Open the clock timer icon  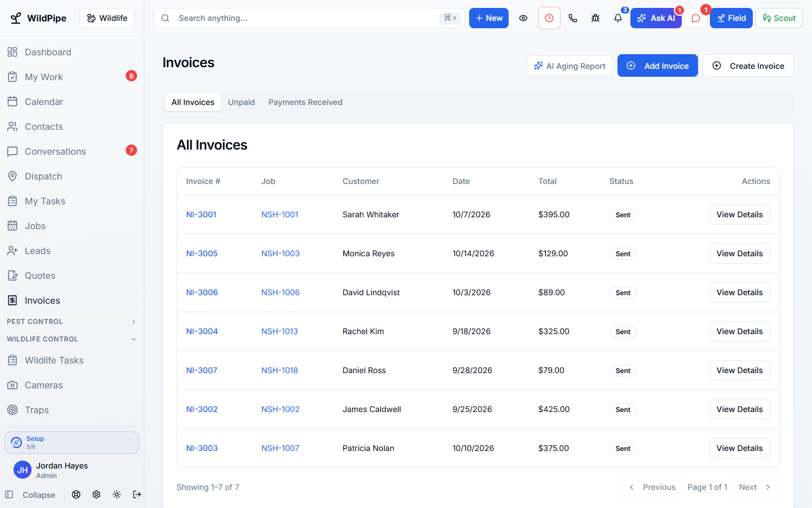[549, 18]
